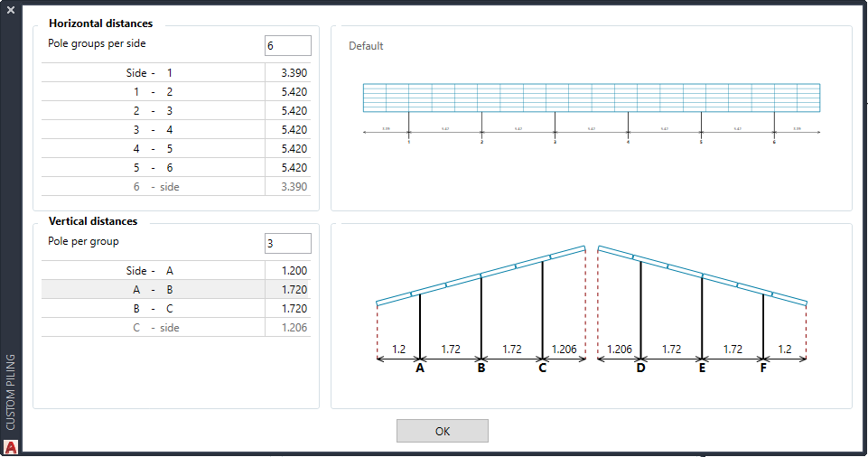Edit the Pole per group field
Screen dimensions: 868x457
[287, 244]
